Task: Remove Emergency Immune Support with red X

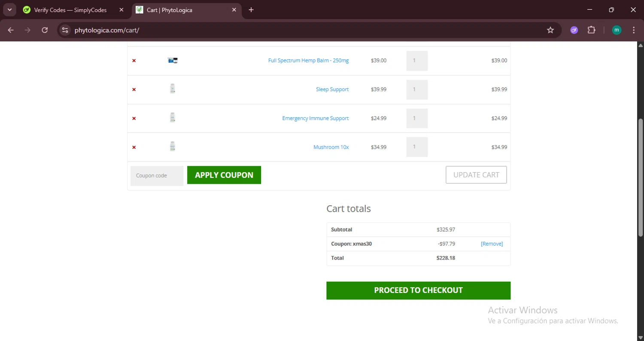Action: 134,118
